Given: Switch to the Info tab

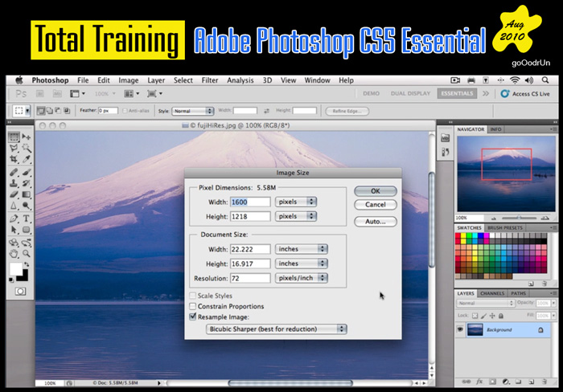Looking at the screenshot, I should (x=495, y=129).
